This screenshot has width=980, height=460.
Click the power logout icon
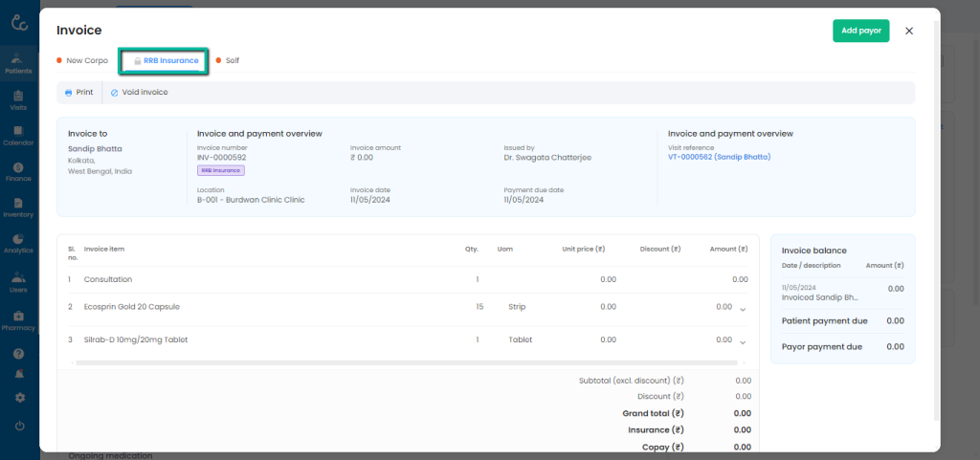[19, 426]
